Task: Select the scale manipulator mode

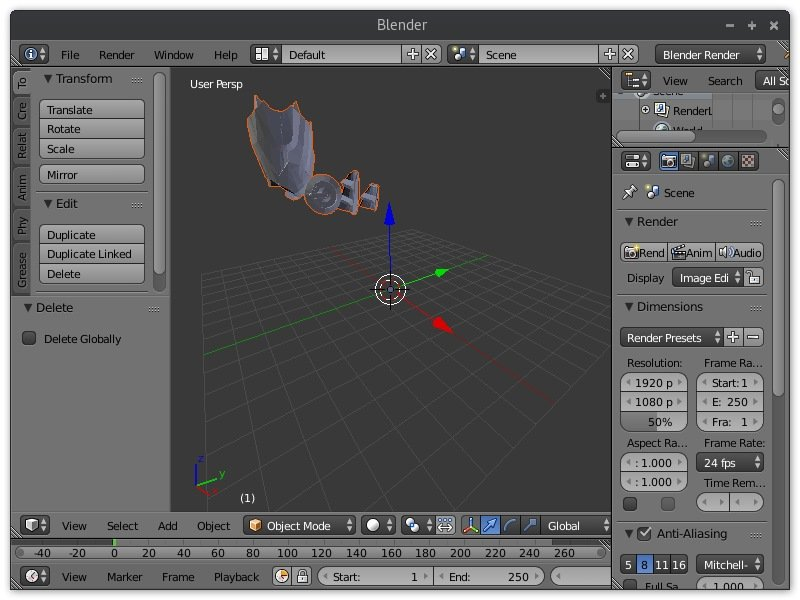Action: (x=530, y=525)
